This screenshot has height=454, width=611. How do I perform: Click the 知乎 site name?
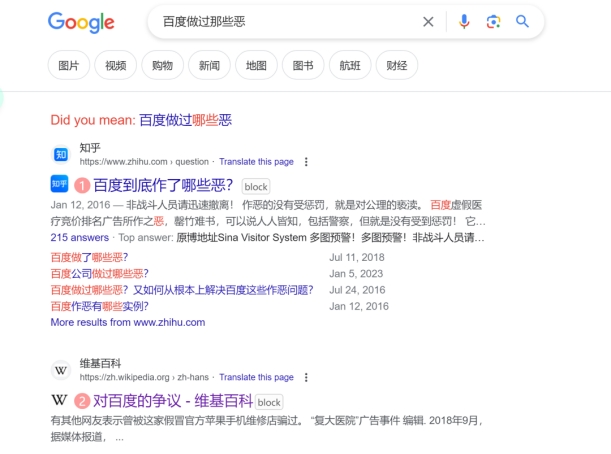pyautogui.click(x=90, y=148)
